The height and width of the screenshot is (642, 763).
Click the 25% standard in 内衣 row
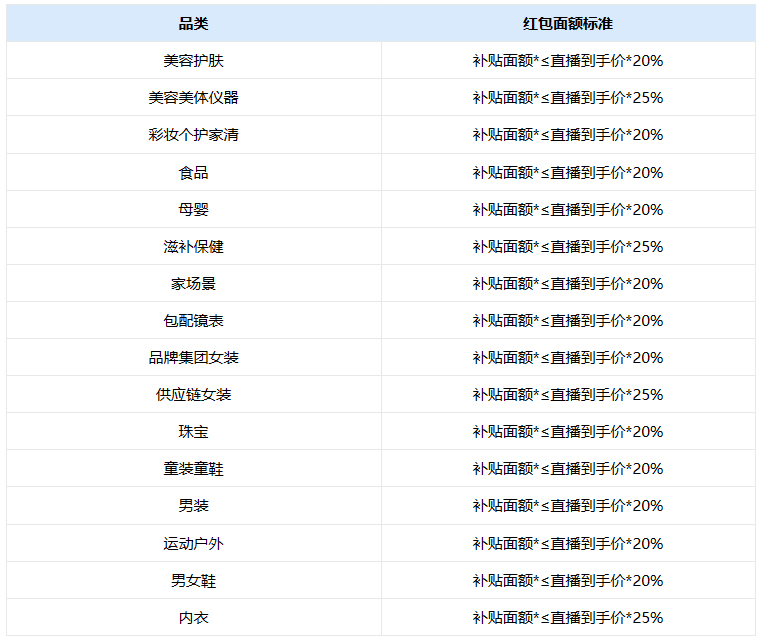coord(568,618)
